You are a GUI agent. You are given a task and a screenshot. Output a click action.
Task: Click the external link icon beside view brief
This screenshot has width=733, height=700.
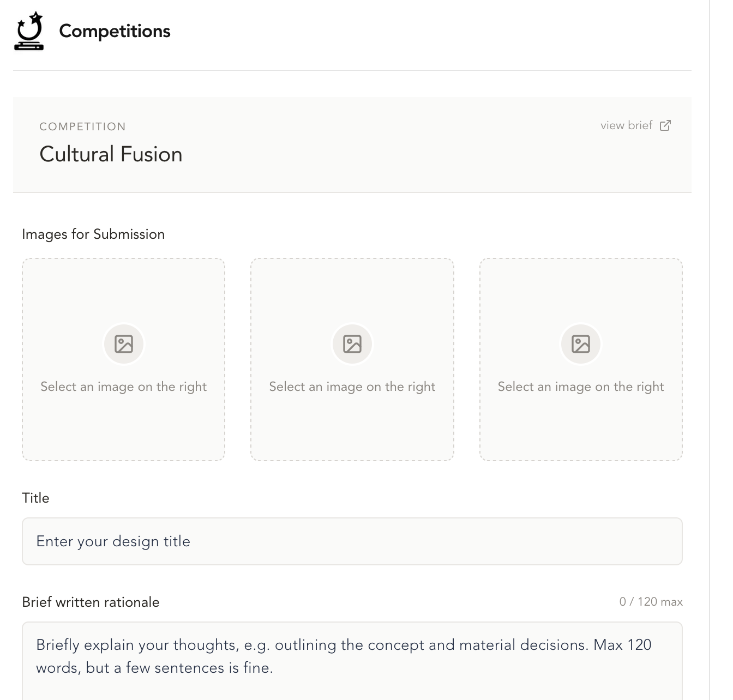(x=665, y=125)
